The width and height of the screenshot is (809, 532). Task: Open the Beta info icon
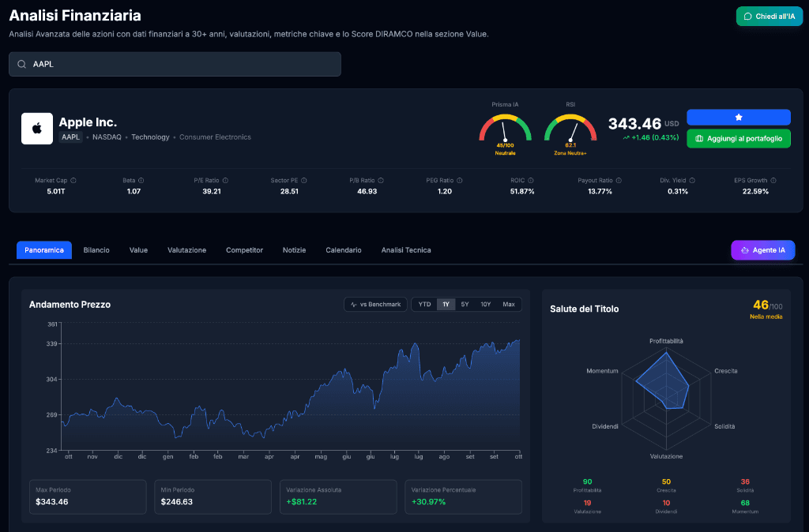(141, 181)
